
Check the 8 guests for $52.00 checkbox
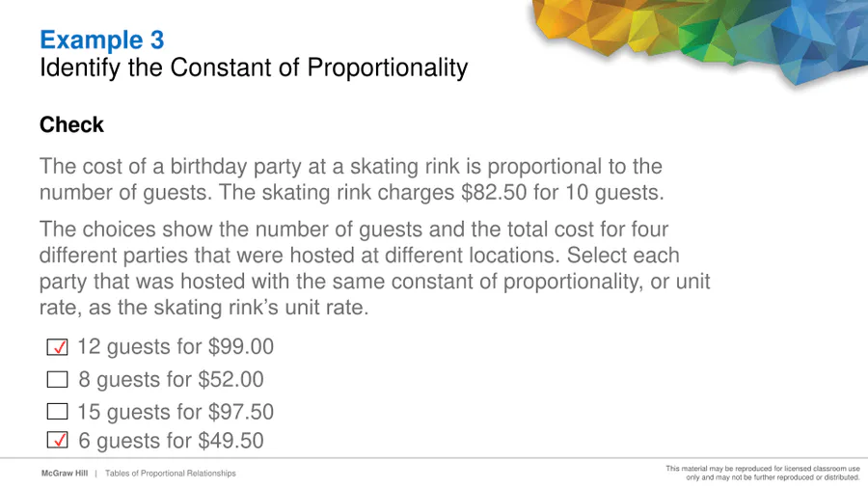[58, 380]
